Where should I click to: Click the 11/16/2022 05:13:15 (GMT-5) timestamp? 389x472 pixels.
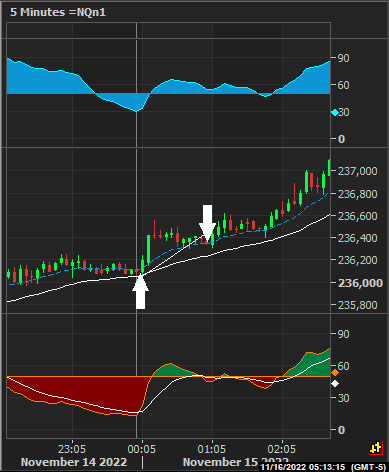[x=323, y=467]
